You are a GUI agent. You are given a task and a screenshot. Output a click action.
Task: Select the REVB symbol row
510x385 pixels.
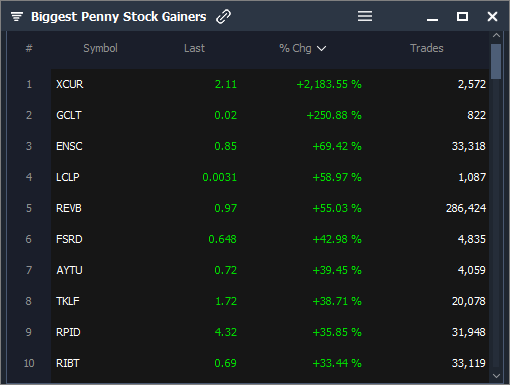[x=270, y=208]
